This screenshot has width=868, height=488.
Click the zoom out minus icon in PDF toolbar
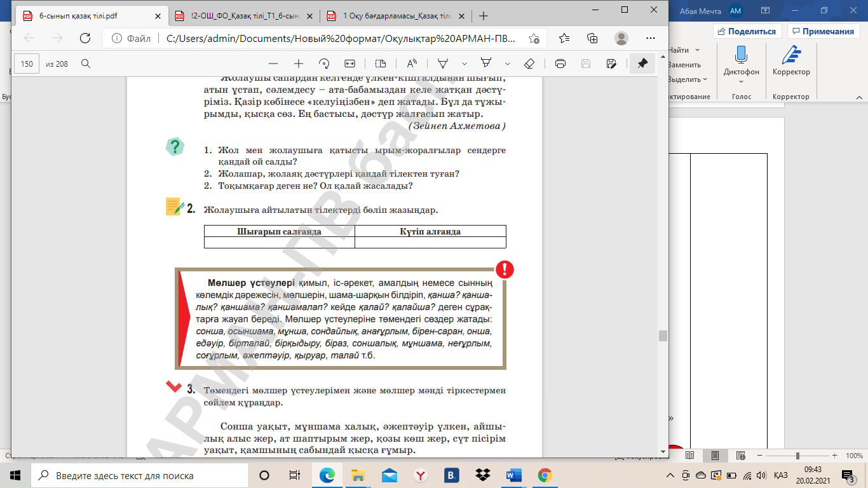[273, 64]
